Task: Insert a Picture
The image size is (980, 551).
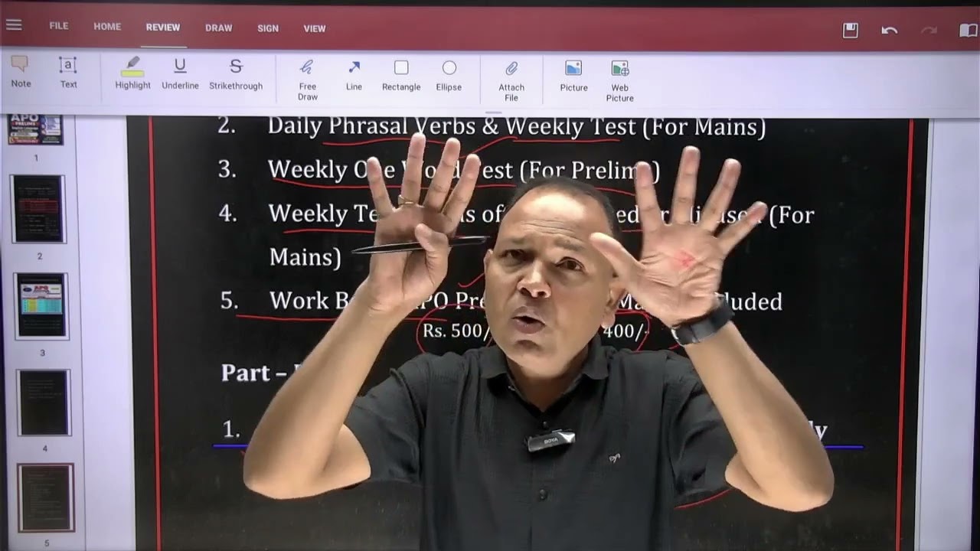Action: 573,76
